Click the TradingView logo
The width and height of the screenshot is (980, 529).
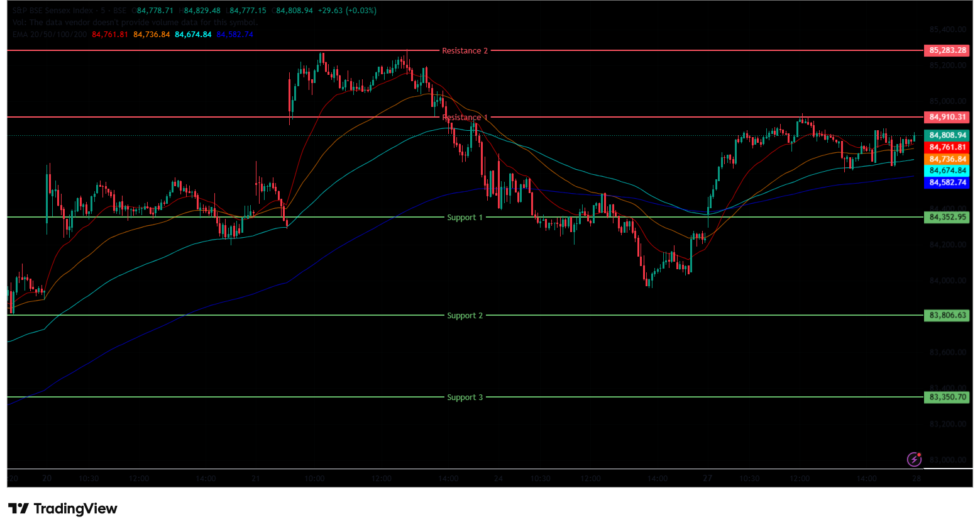coord(63,508)
